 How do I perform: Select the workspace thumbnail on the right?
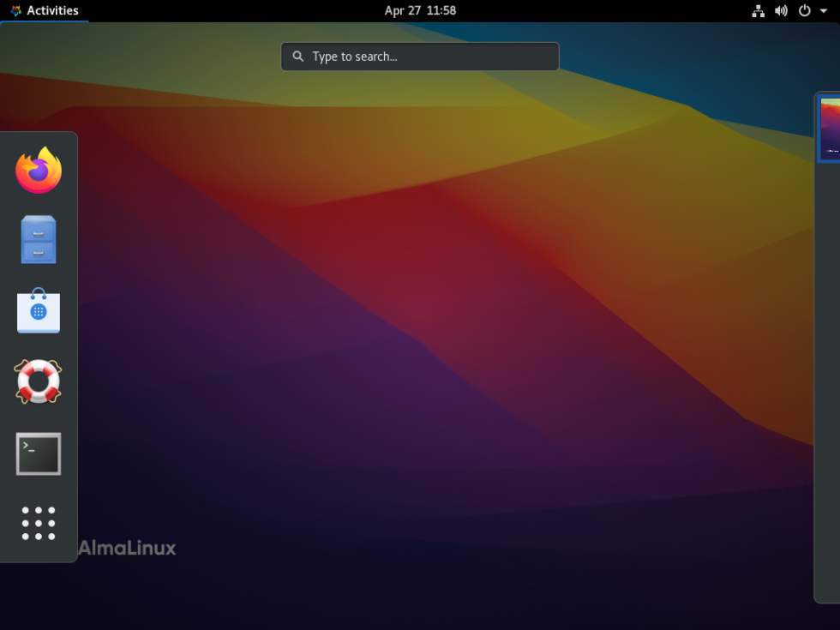(x=828, y=127)
